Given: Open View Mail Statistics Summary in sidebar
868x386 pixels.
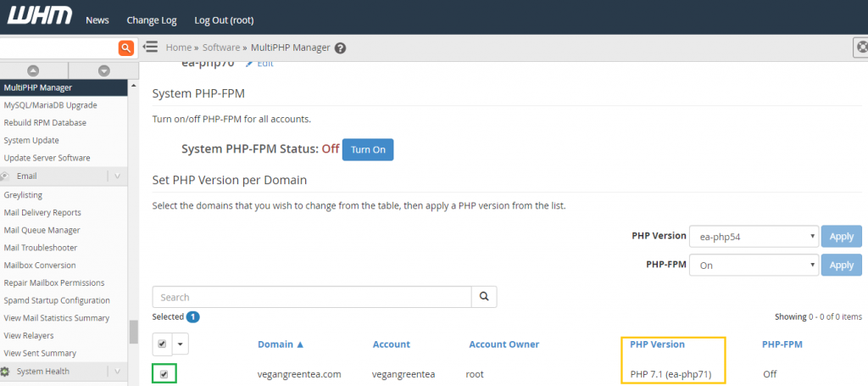Looking at the screenshot, I should (56, 318).
